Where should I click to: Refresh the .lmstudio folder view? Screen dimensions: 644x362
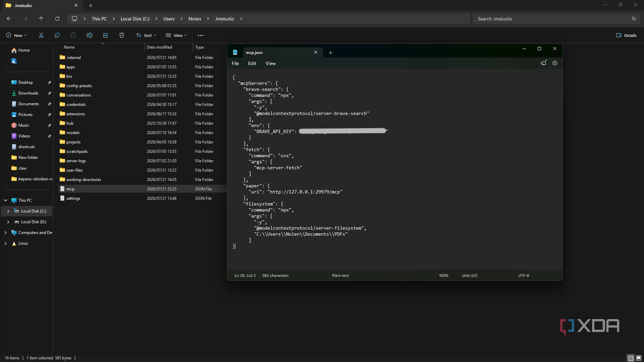click(x=57, y=19)
